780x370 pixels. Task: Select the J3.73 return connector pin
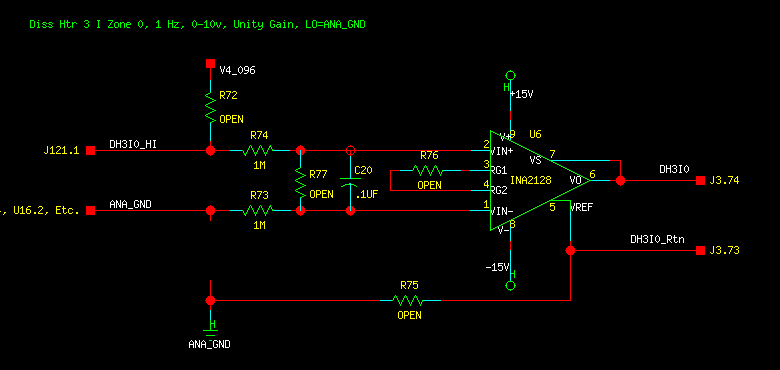[700, 250]
